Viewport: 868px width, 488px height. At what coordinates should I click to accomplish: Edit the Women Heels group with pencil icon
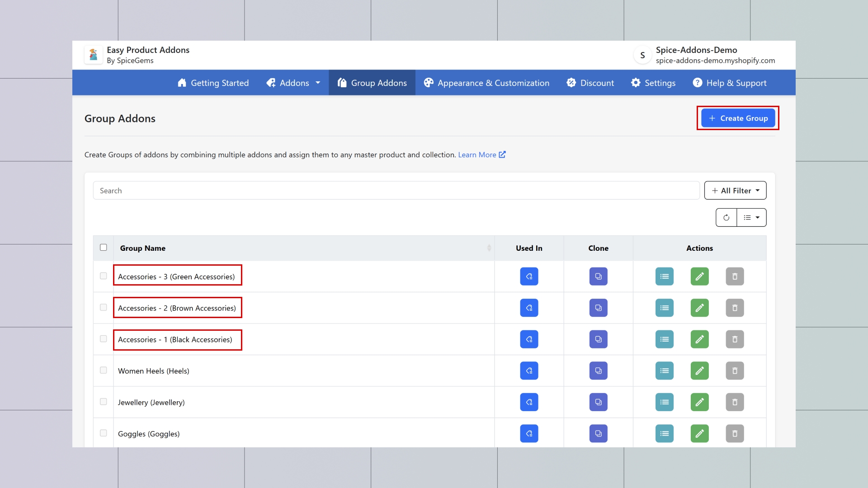[x=699, y=371]
